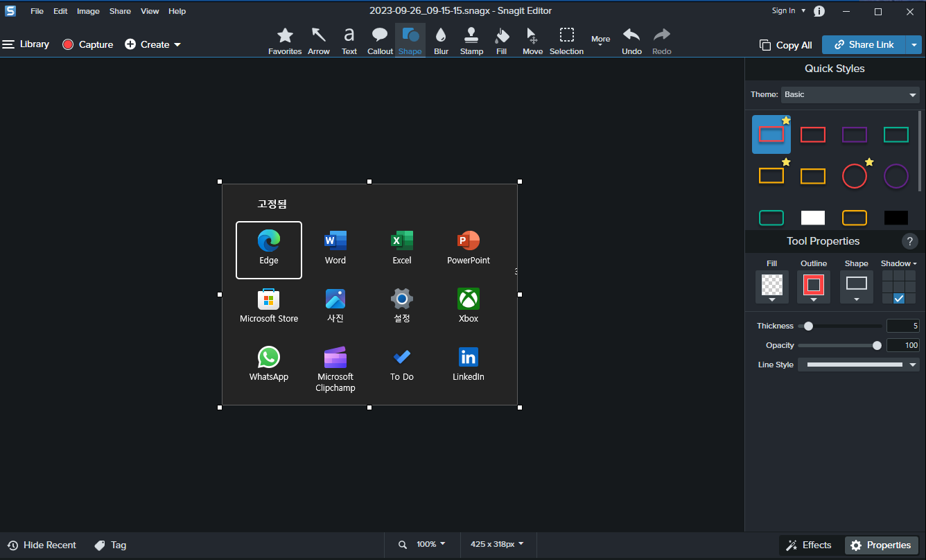Open the Help menu

(177, 11)
